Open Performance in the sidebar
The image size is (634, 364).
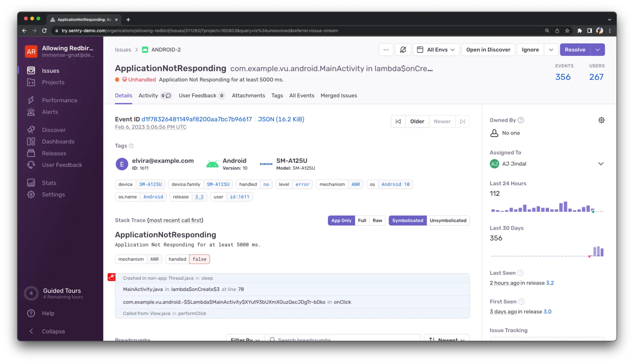(60, 100)
